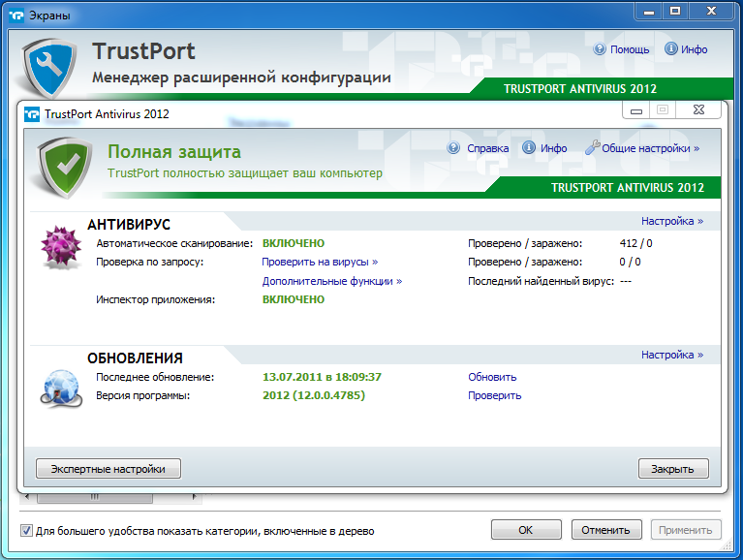The width and height of the screenshot is (743, 560).
Task: Minimize the TrustPort Antivirus 2012 window
Action: (636, 110)
